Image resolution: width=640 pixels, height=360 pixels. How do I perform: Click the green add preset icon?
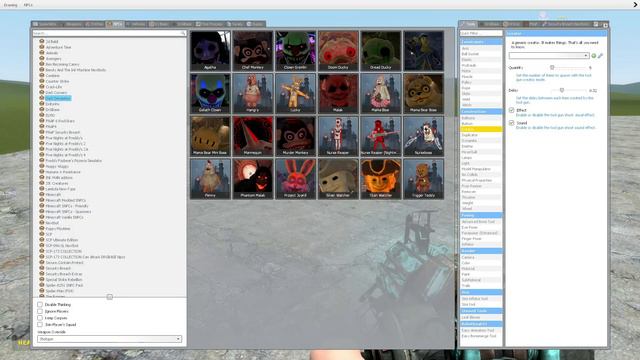[594, 56]
